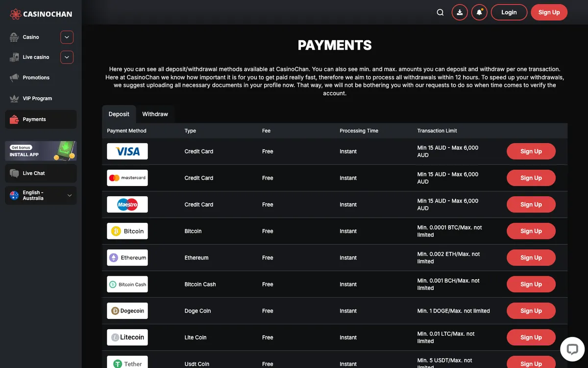Click the Processing Time column header

[x=359, y=131]
